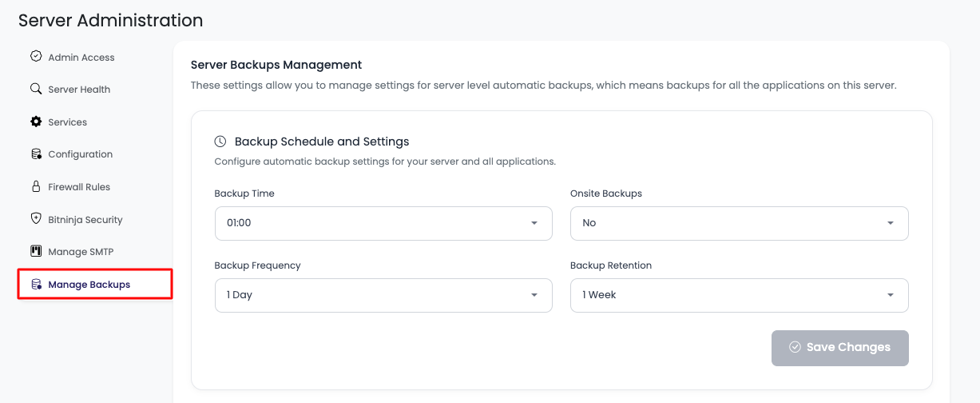Screen dimensions: 980x403
Task: Open the Server Health menu item
Action: (79, 90)
